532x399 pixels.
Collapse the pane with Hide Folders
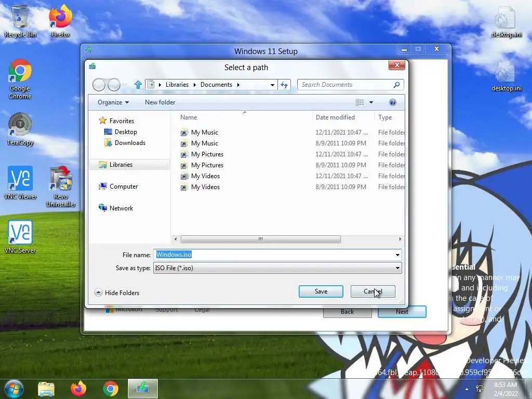(x=117, y=292)
